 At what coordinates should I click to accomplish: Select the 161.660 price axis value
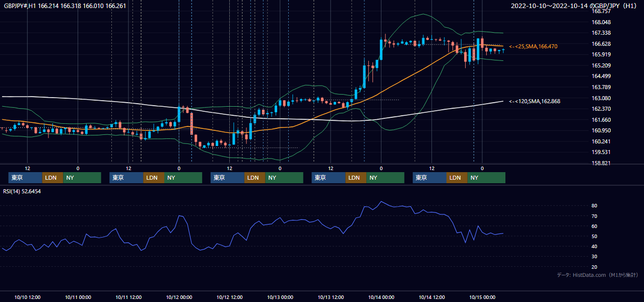(601, 120)
